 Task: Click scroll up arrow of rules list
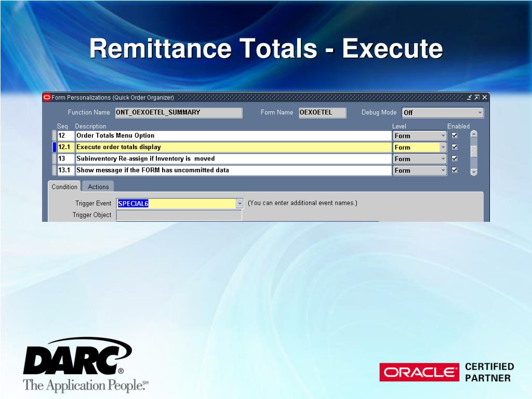tap(474, 134)
